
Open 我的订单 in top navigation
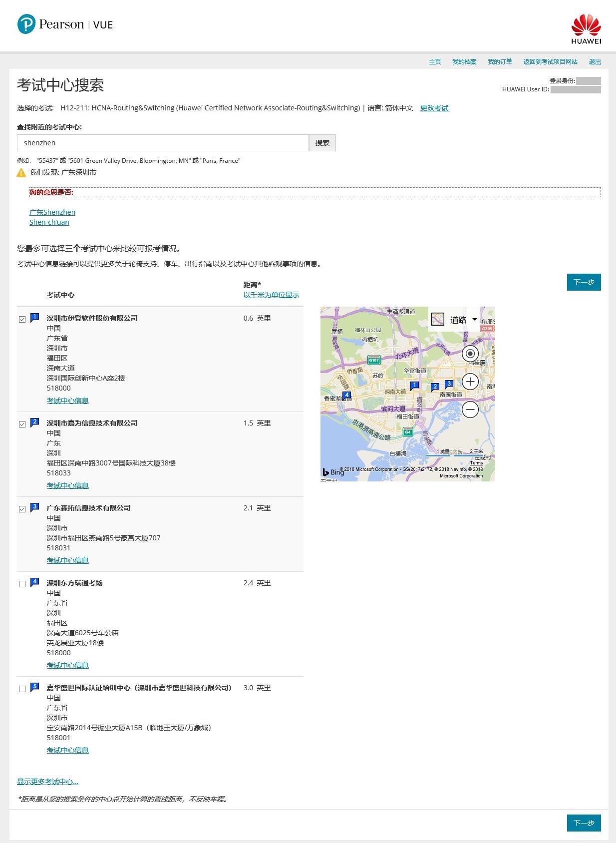[x=500, y=62]
